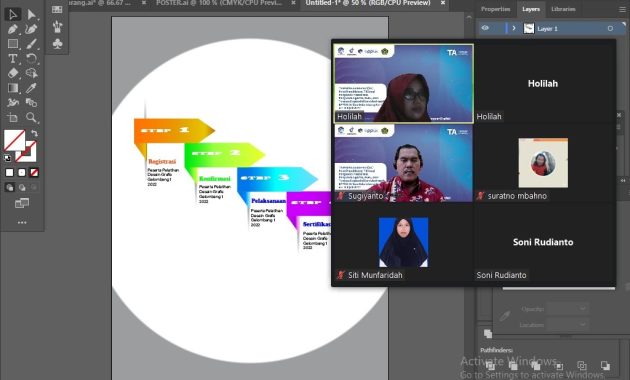Screen dimensions: 630x380
Task: Switch to the Properties tab
Action: [x=495, y=9]
